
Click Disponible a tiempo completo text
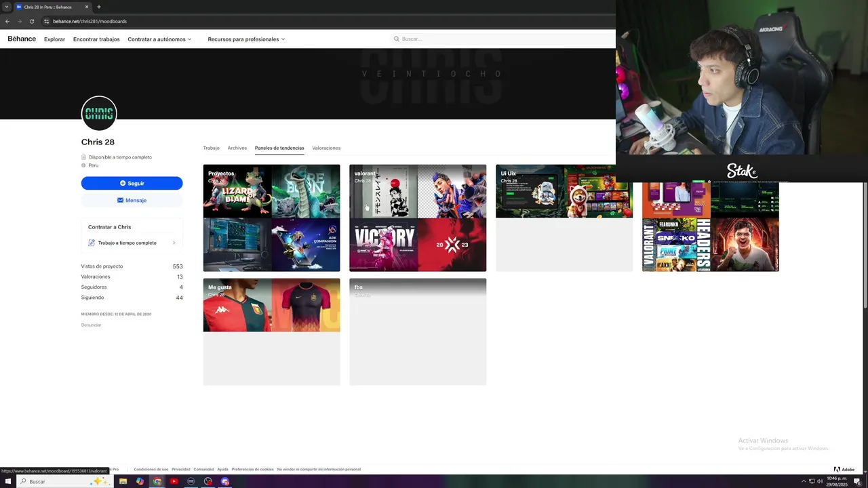120,157
